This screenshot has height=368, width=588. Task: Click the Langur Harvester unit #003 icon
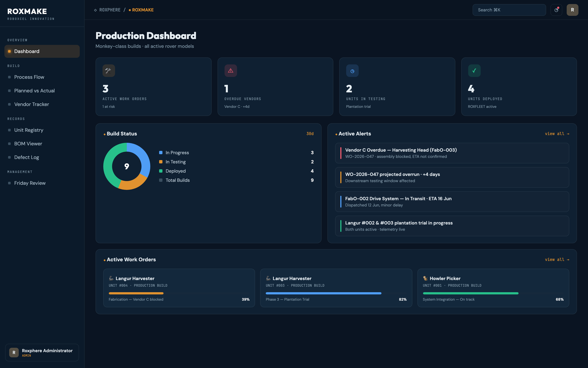click(268, 278)
